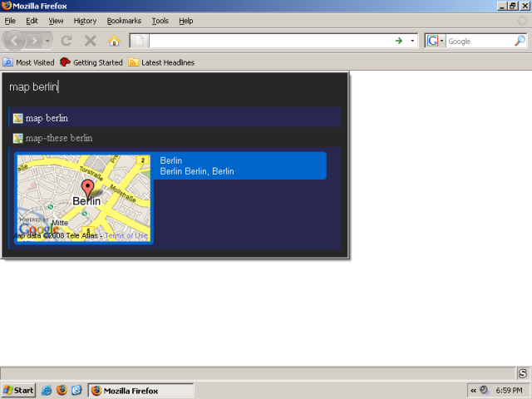Open the back/forward history dropdown

coord(47,41)
